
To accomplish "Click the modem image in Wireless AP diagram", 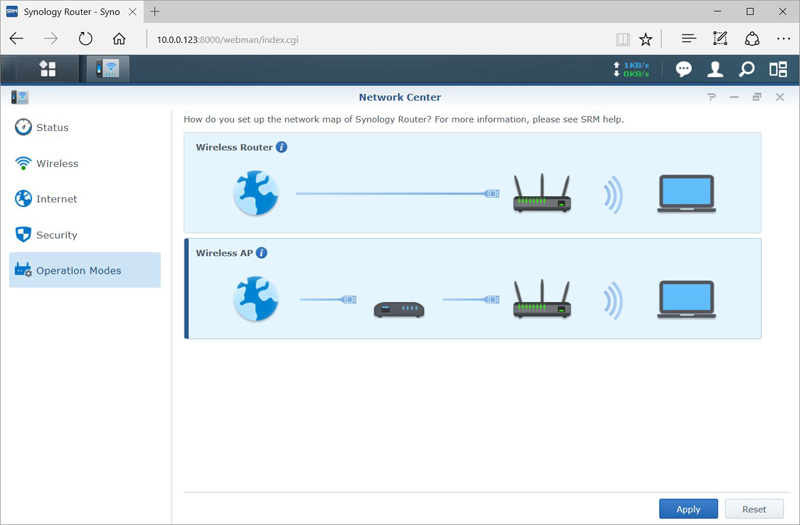I will click(x=399, y=310).
